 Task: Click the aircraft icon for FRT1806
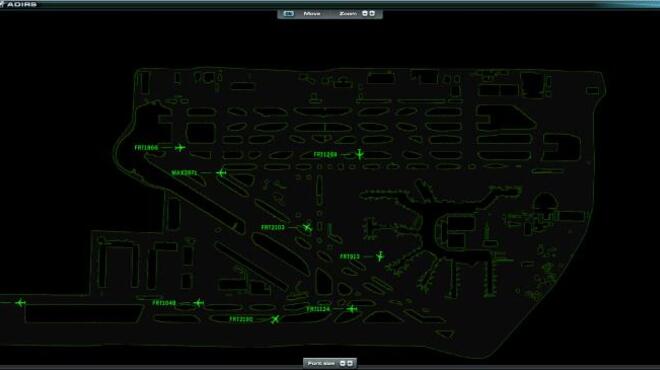tap(180, 148)
